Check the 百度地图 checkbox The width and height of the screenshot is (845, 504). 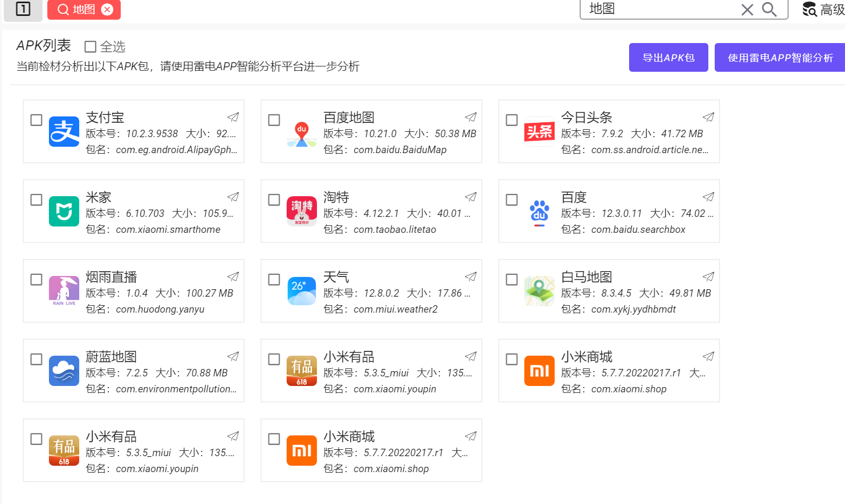point(274,120)
